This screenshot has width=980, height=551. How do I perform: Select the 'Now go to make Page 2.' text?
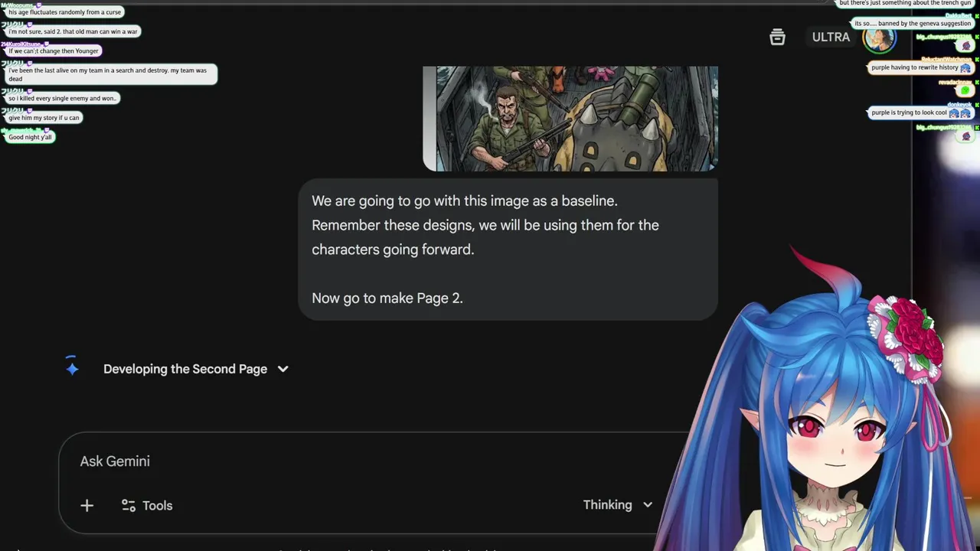pos(387,298)
